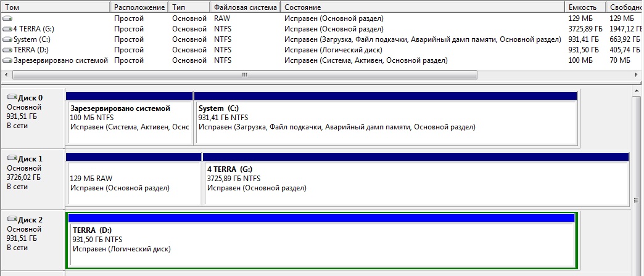Click the Диск 0 disk icon
The image size is (644, 276).
tap(13, 97)
